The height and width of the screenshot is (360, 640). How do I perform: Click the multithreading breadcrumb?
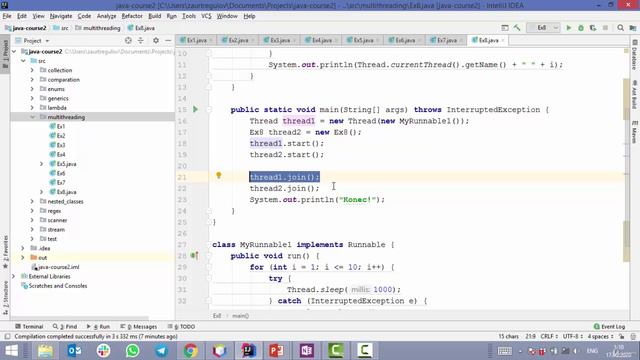pyautogui.click(x=98, y=28)
